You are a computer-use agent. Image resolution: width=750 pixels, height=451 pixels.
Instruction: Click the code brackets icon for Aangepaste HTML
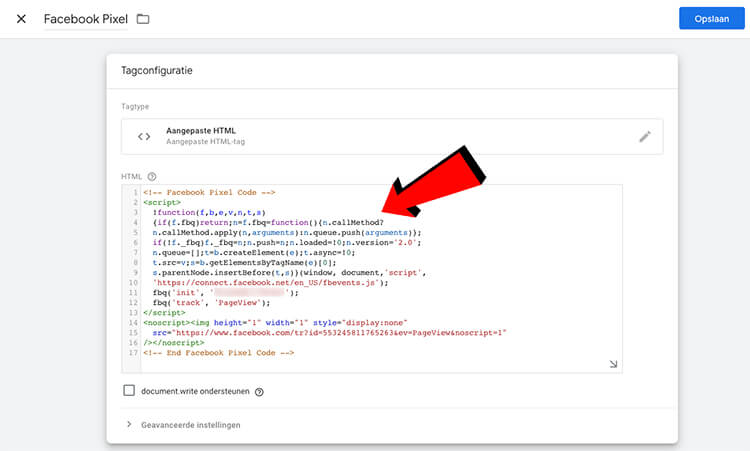[x=144, y=136]
